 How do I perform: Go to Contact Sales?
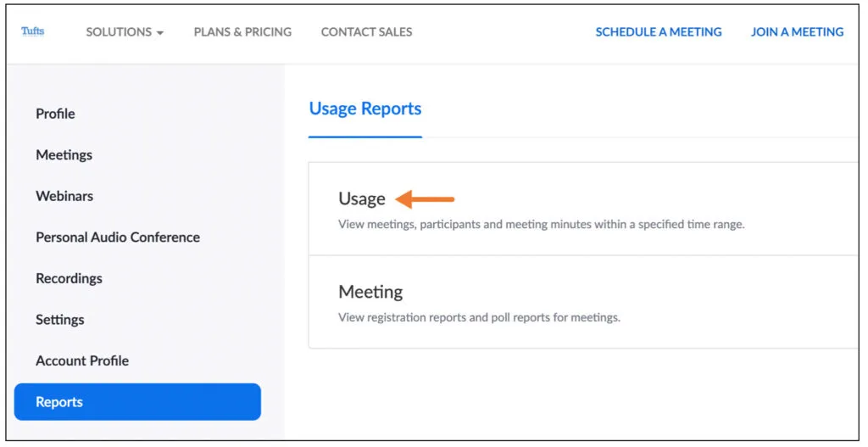[x=366, y=32]
